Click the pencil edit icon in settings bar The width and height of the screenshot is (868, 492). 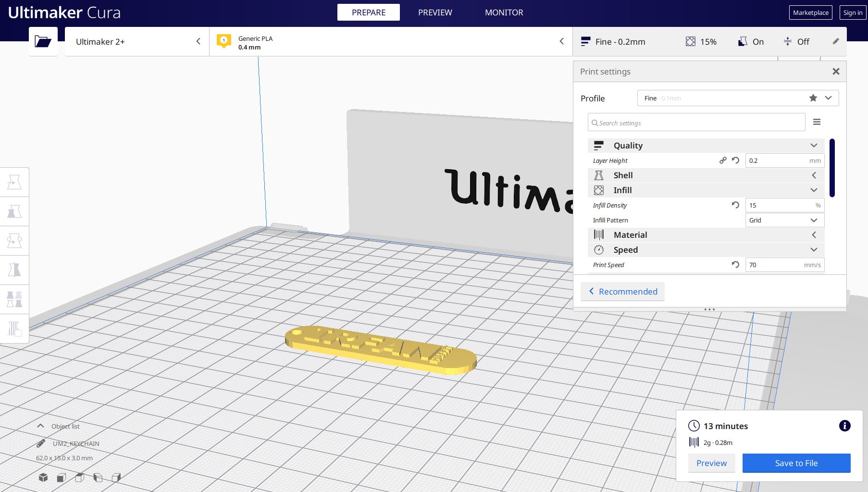[x=836, y=41]
